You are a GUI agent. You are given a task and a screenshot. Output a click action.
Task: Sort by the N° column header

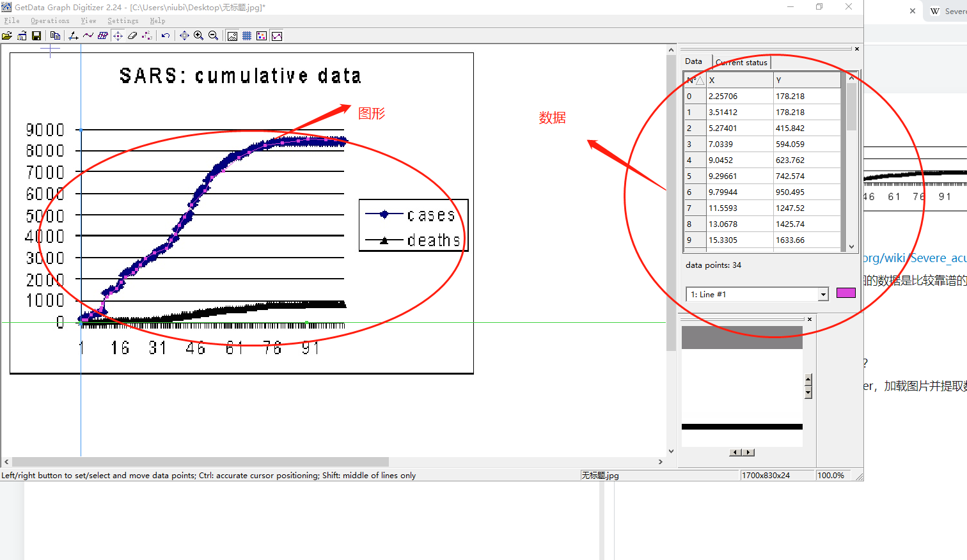click(x=695, y=80)
